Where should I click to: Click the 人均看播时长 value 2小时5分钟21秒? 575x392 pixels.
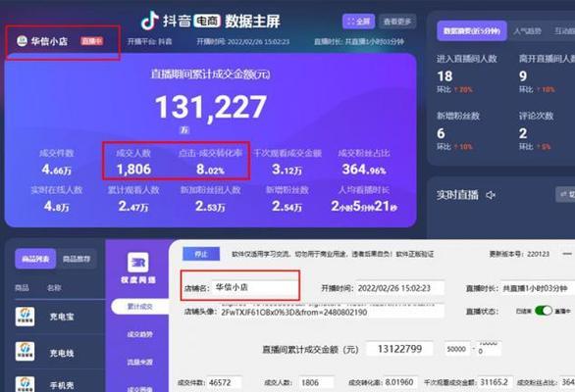[364, 206]
